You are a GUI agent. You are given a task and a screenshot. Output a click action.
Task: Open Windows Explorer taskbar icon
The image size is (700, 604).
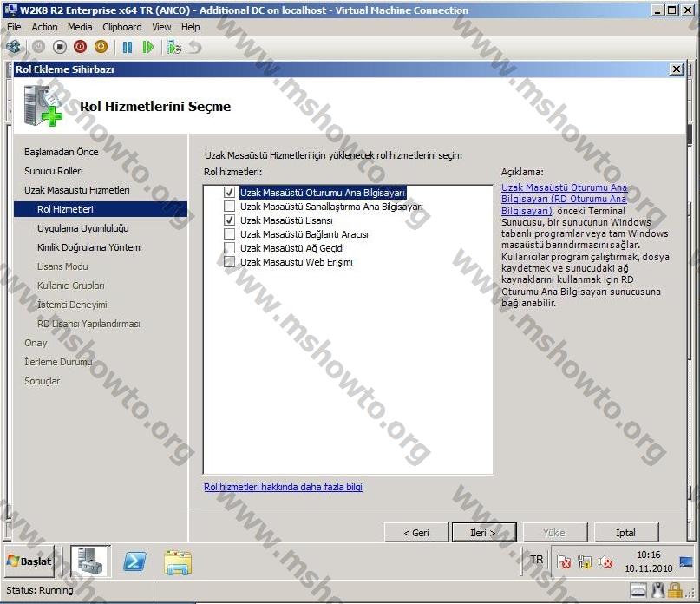[178, 562]
